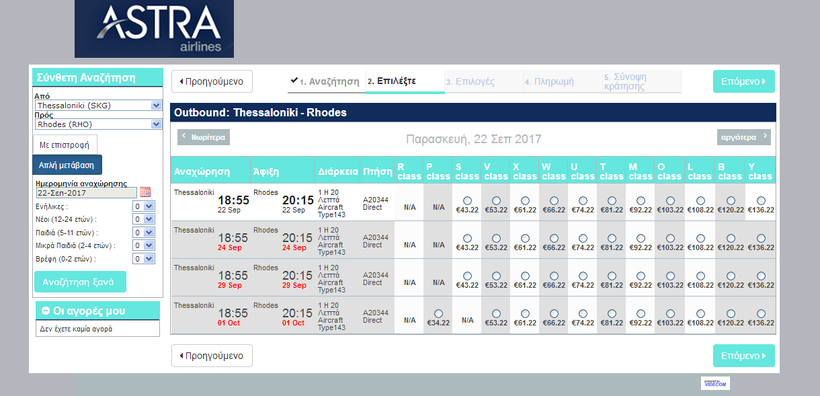Image resolution: width=820 pixels, height=396 pixels.
Task: Pick €92.22 M class fare for 29 Sep
Action: [x=641, y=276]
